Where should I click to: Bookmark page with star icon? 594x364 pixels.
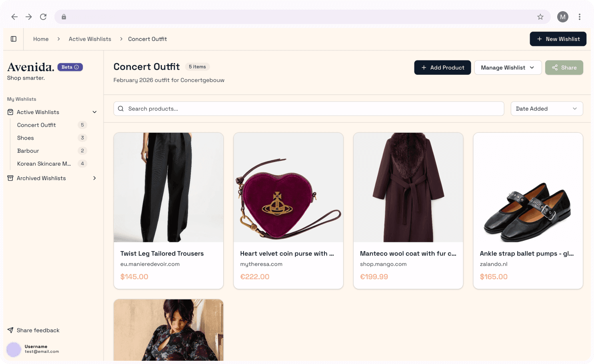540,17
